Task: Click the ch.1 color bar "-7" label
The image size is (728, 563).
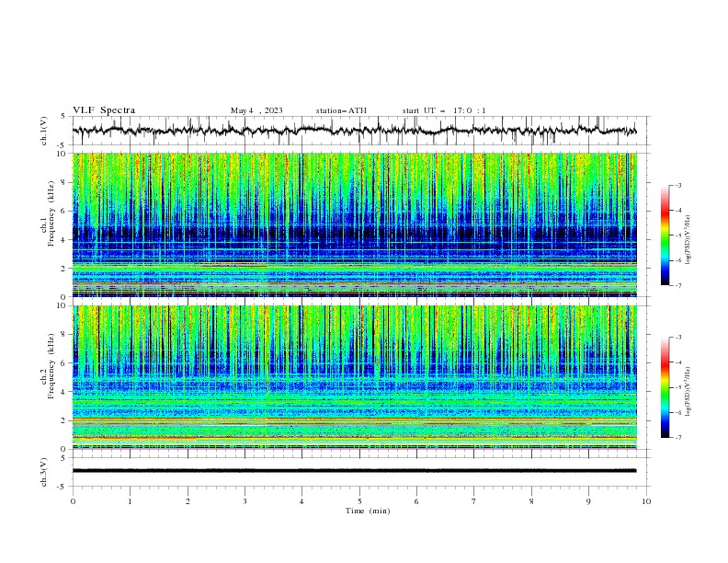Action: pos(678,285)
